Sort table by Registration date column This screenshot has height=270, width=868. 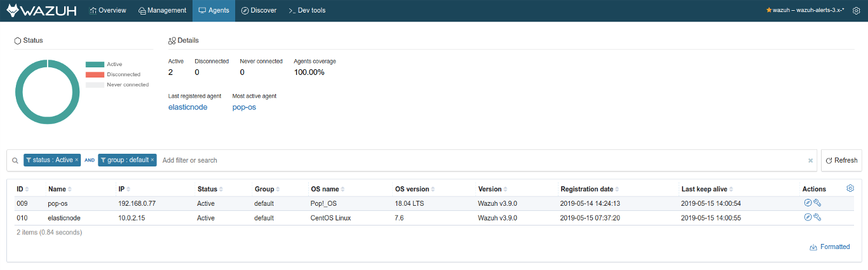pyautogui.click(x=590, y=189)
